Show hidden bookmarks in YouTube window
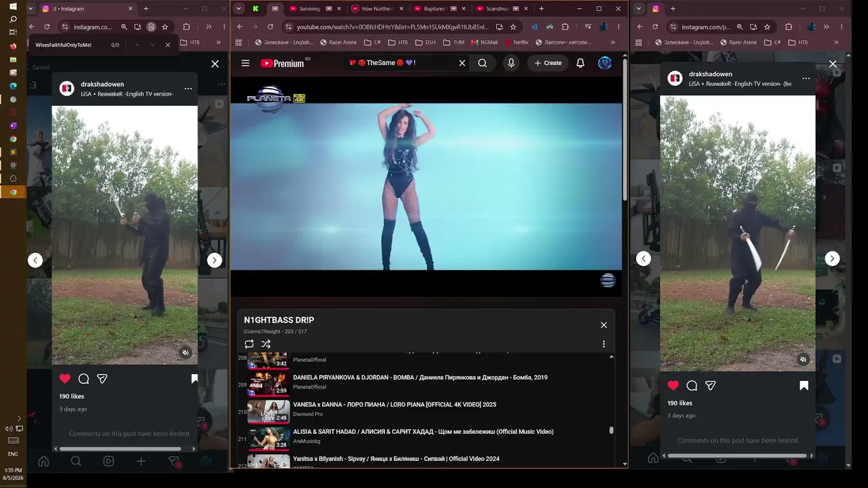Viewport: 868px width, 488px height. 612,42
